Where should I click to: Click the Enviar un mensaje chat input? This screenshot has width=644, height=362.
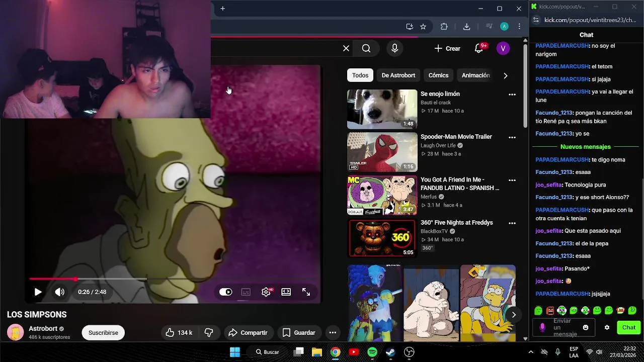562,327
